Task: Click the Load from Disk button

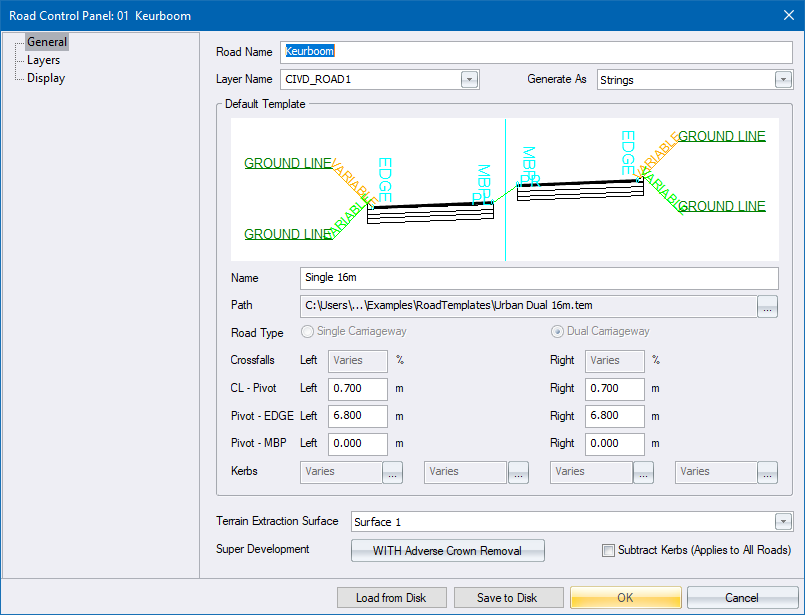Action: [x=391, y=598]
